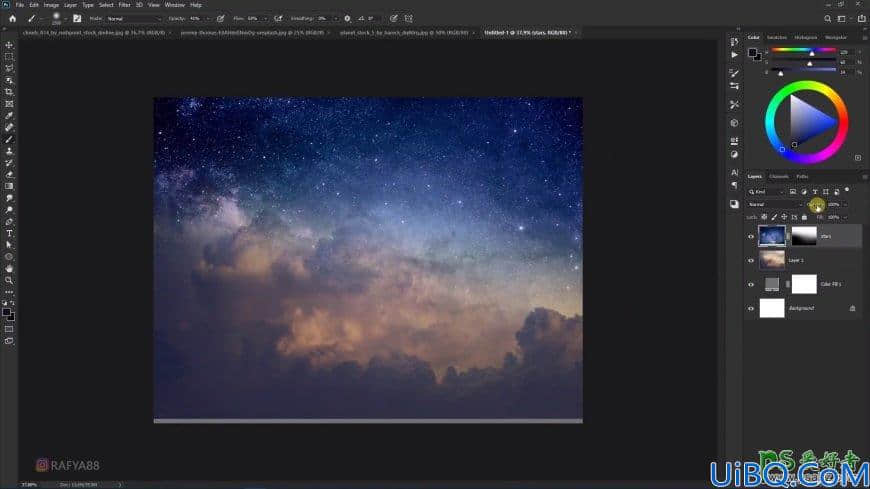This screenshot has height=489, width=870.
Task: Toggle layer filter on/off switch
Action: (x=847, y=190)
